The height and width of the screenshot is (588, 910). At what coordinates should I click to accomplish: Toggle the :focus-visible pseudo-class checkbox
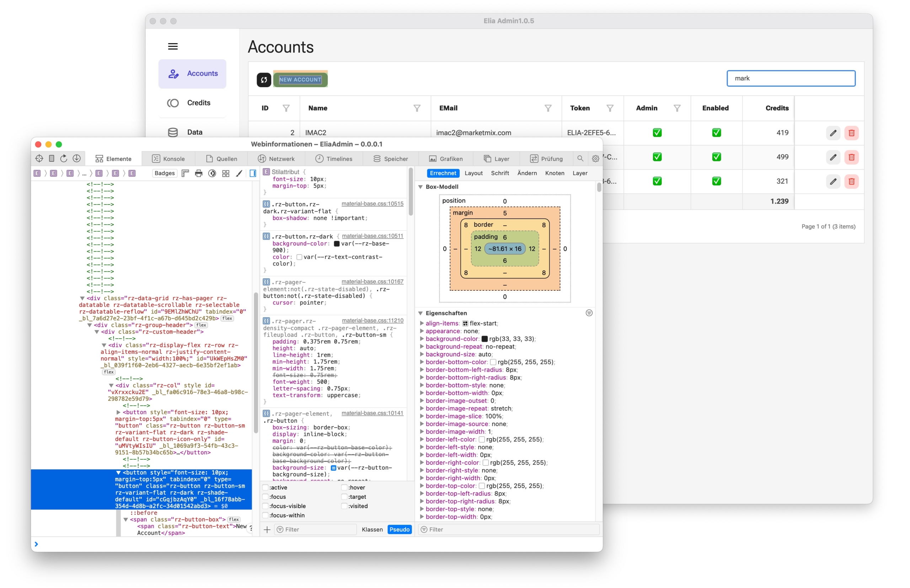266,506
